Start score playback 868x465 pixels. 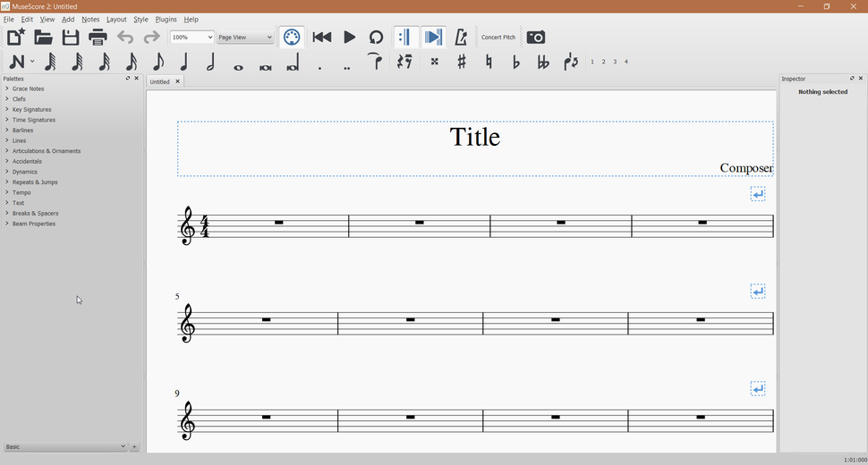[x=349, y=37]
